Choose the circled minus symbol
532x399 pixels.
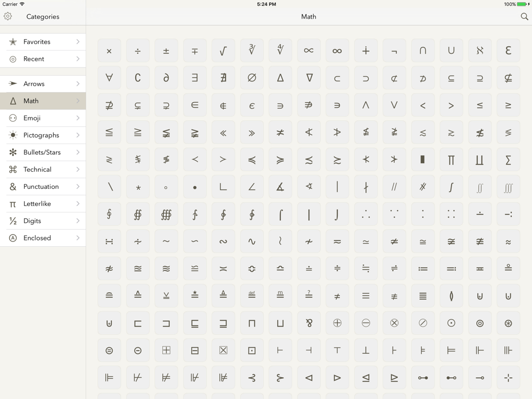[366, 323]
